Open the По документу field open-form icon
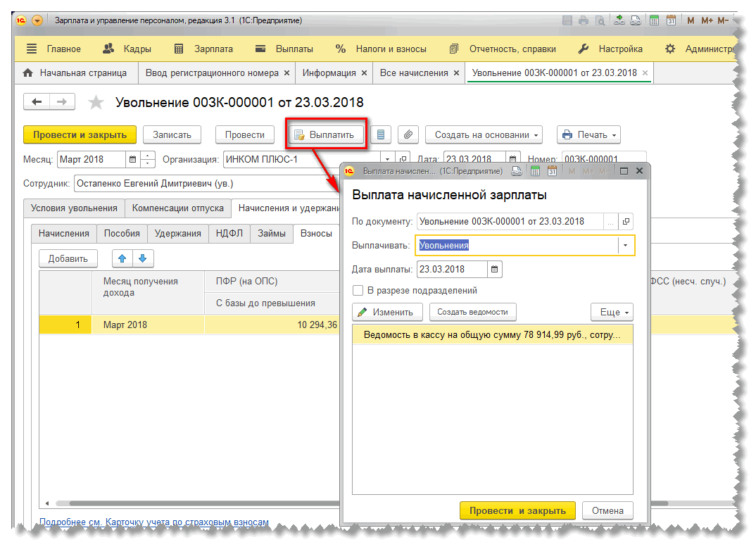This screenshot has height=547, width=756. 626,221
